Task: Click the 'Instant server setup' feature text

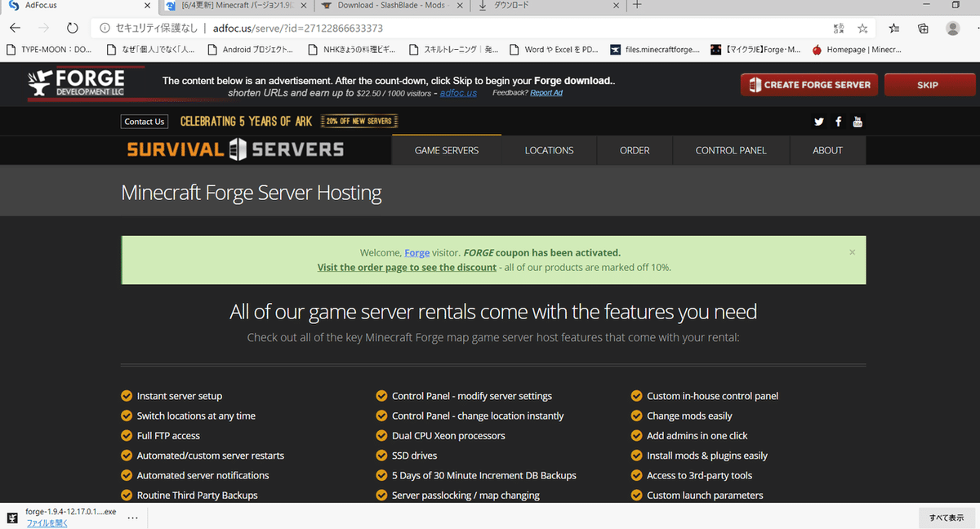Action: 180,396
